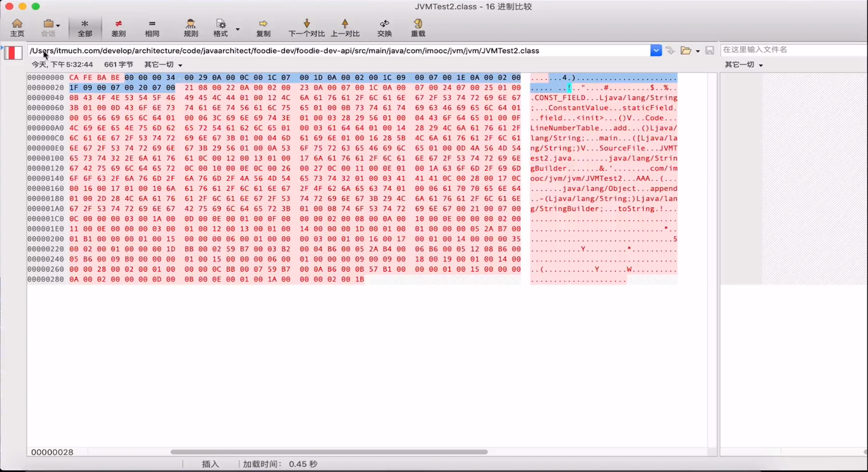The width and height of the screenshot is (868, 472).
Task: Click the Copy (复制) arrow icon
Action: [x=263, y=28]
